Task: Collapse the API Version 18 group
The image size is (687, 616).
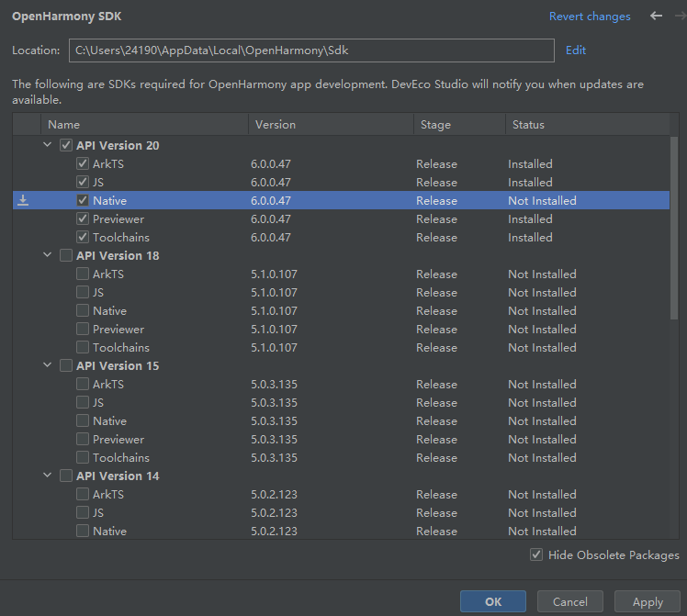Action: pyautogui.click(x=48, y=255)
